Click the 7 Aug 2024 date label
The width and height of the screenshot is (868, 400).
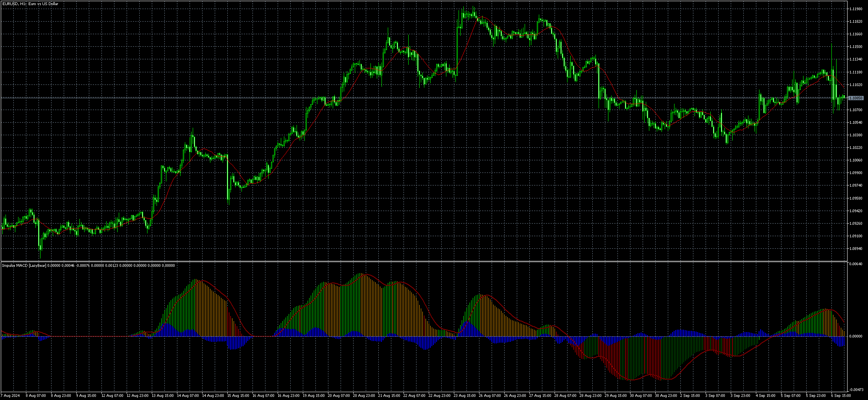tap(10, 396)
